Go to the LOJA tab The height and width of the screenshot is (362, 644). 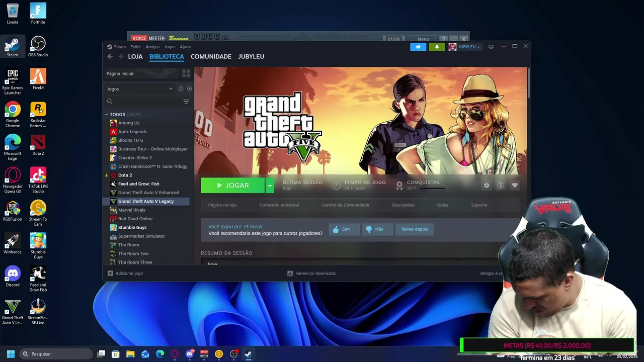tap(135, 56)
